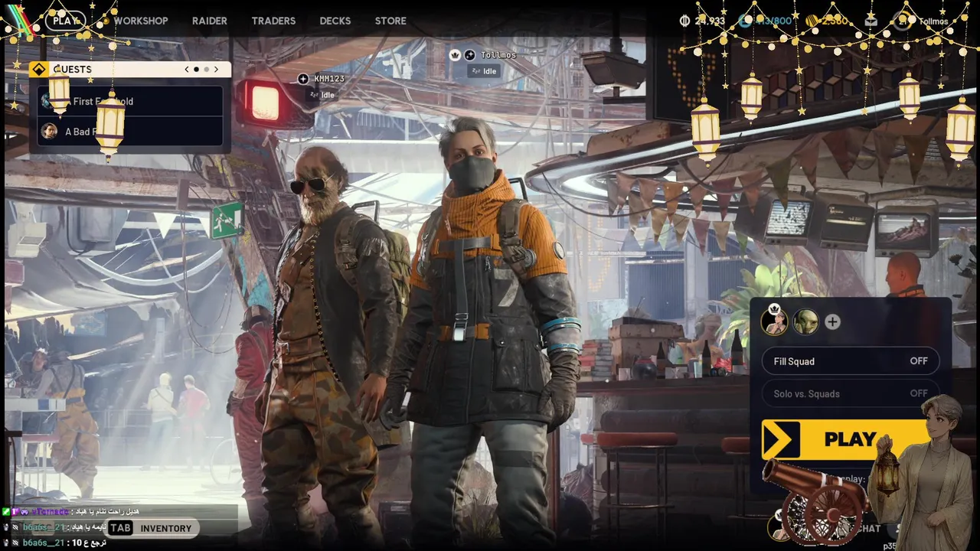Image resolution: width=980 pixels, height=551 pixels.
Task: Open the A Bad Feeling quest row
Action: click(130, 132)
